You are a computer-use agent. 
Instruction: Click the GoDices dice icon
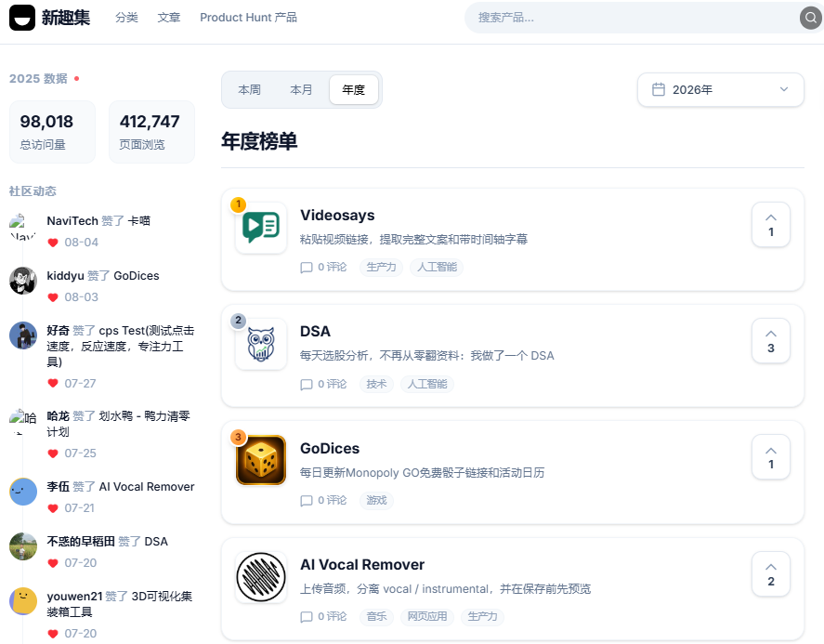pos(261,460)
